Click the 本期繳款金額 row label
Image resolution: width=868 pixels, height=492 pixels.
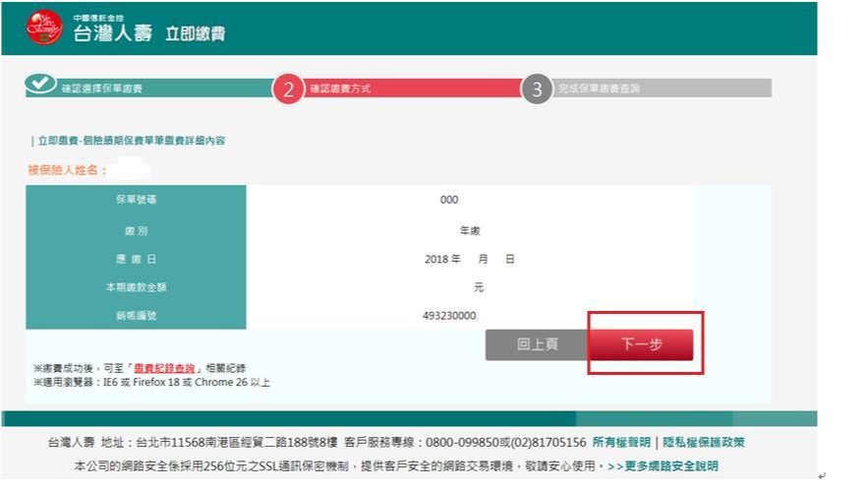136,287
